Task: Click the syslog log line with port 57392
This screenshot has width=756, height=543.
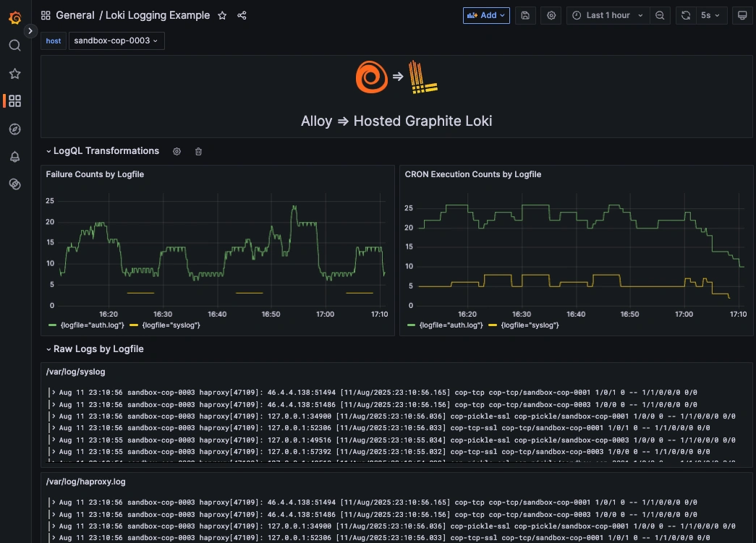Action: point(384,452)
